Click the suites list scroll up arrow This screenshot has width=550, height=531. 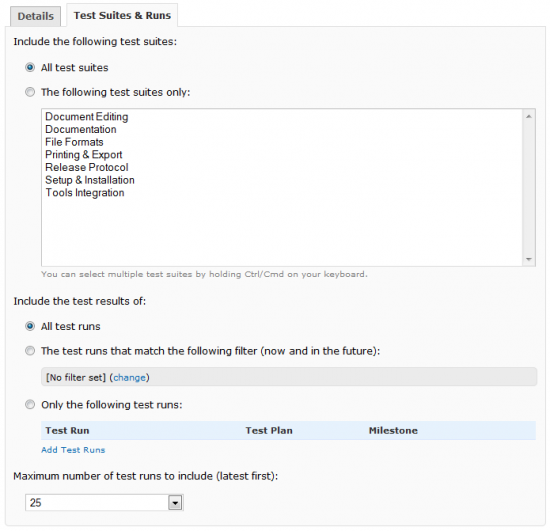click(x=529, y=116)
